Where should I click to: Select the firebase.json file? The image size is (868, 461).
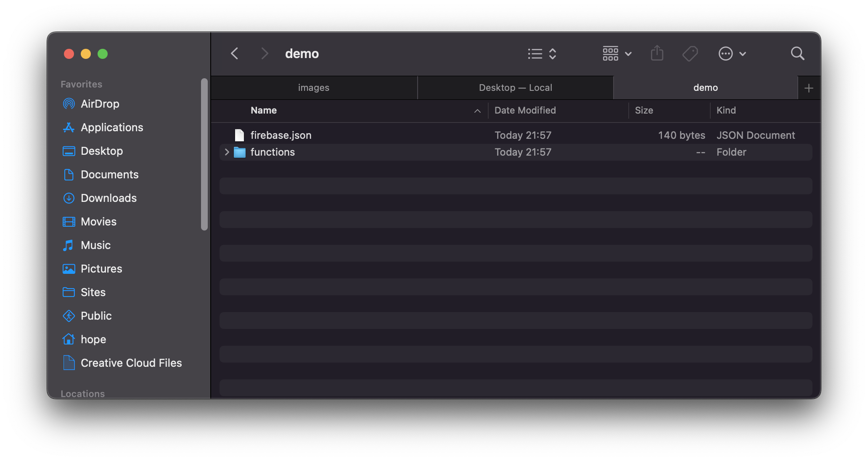click(x=281, y=135)
